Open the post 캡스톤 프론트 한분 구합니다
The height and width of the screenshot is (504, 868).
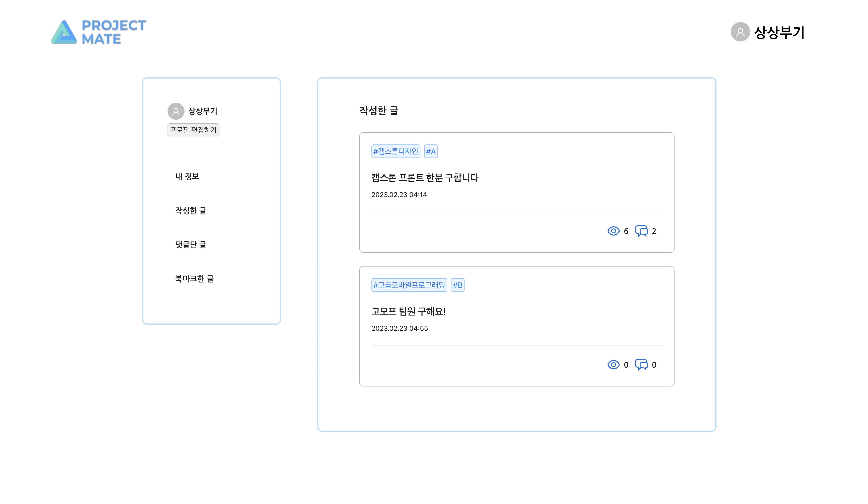click(426, 178)
